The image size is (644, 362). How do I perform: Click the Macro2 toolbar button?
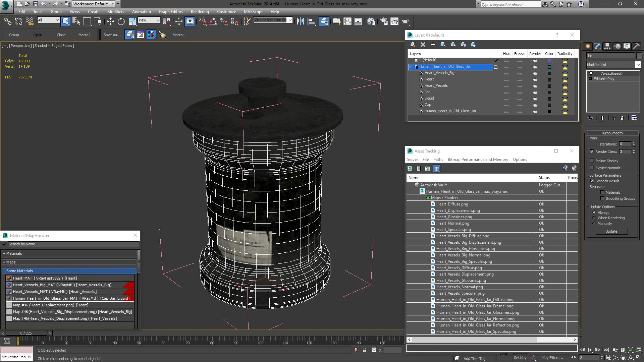(x=85, y=35)
